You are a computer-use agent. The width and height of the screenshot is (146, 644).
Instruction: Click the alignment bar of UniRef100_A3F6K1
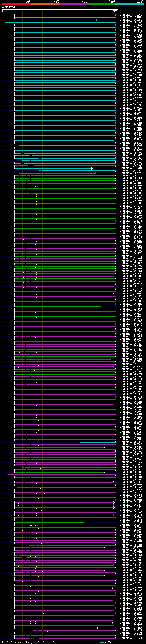pos(77,171)
